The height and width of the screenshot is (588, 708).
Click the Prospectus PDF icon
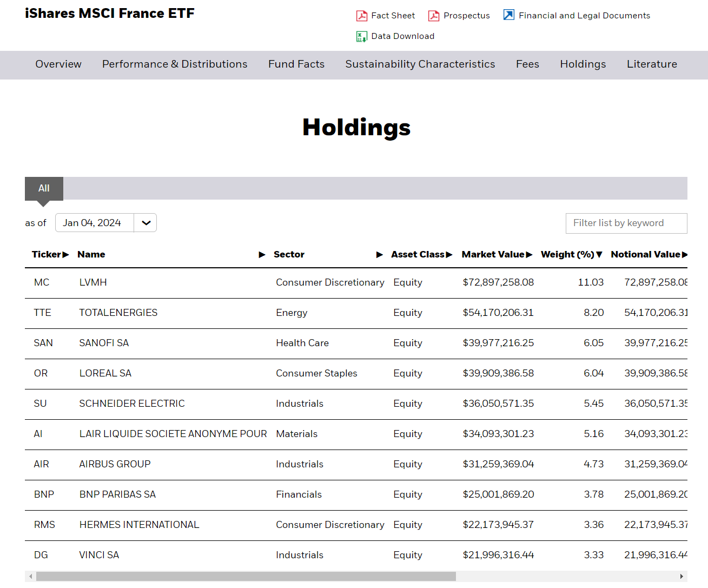pos(434,16)
